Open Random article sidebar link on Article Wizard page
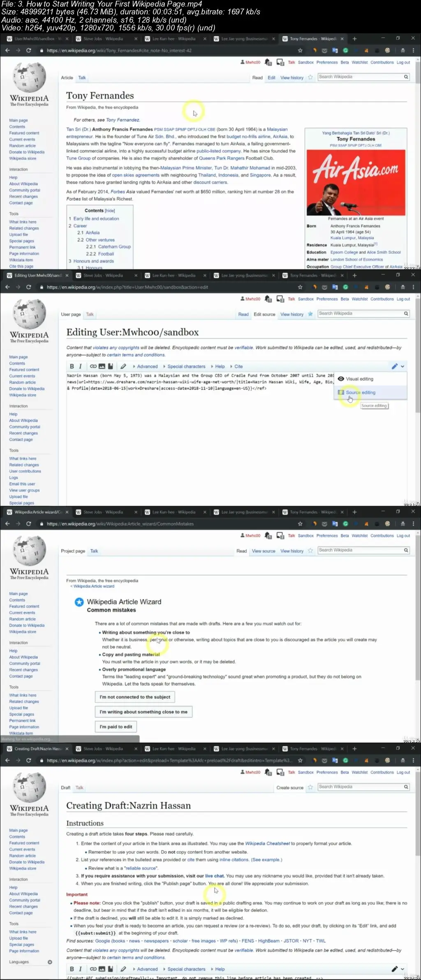 pyautogui.click(x=23, y=619)
